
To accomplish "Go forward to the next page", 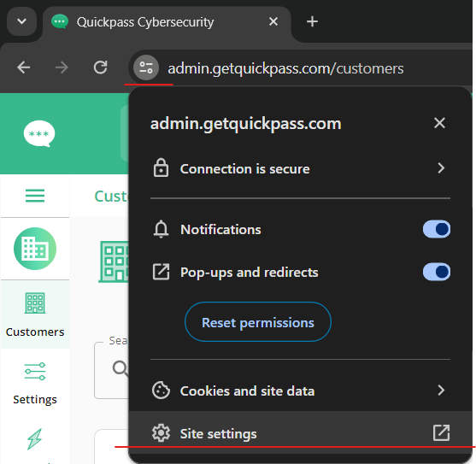I will tap(62, 68).
